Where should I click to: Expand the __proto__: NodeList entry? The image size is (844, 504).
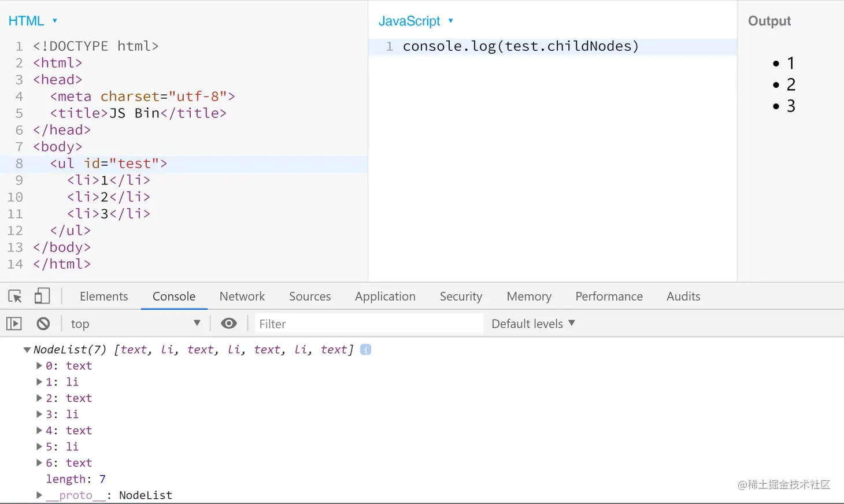(39, 495)
